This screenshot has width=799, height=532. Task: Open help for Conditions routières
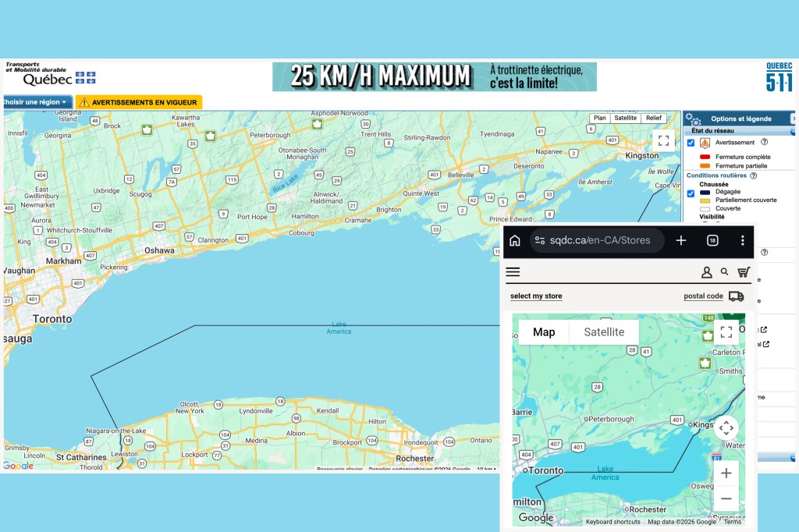[x=753, y=176]
